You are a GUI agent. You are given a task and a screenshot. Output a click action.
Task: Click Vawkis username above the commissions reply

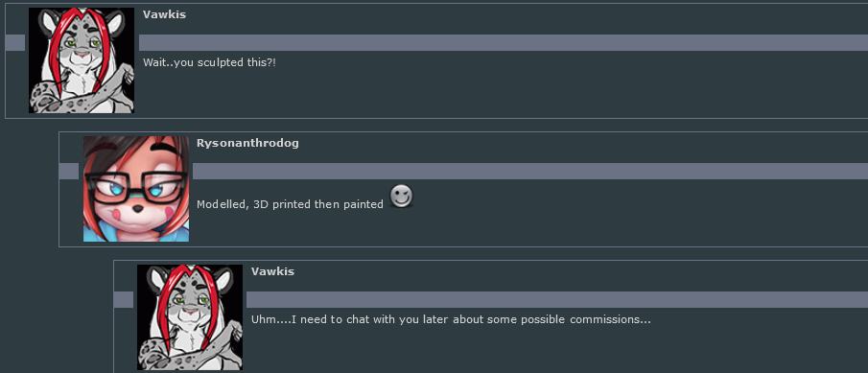(x=273, y=271)
